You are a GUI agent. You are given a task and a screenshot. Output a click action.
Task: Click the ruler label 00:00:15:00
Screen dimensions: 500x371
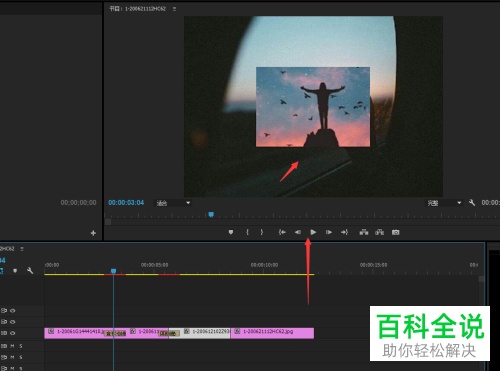point(373,265)
